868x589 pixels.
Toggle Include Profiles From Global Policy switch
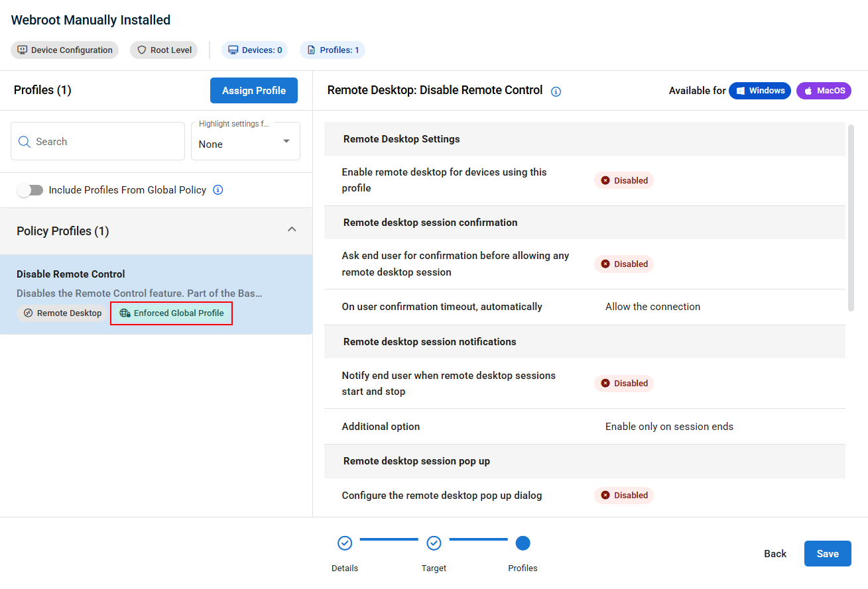click(x=30, y=190)
